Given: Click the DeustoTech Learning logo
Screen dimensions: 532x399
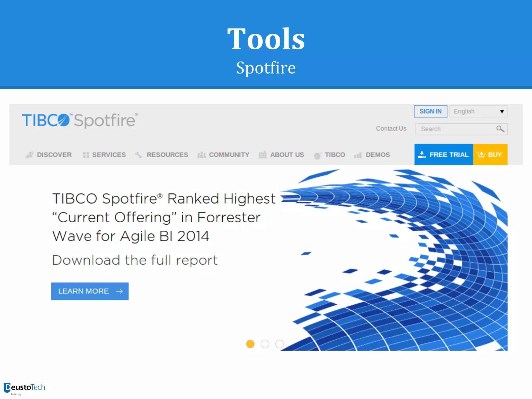Looking at the screenshot, I should click(24, 389).
